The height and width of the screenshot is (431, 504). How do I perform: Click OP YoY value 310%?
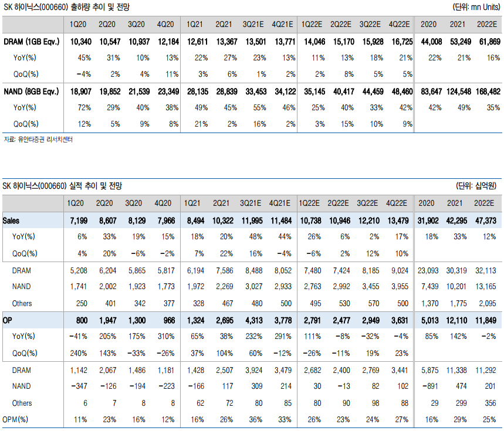166,336
